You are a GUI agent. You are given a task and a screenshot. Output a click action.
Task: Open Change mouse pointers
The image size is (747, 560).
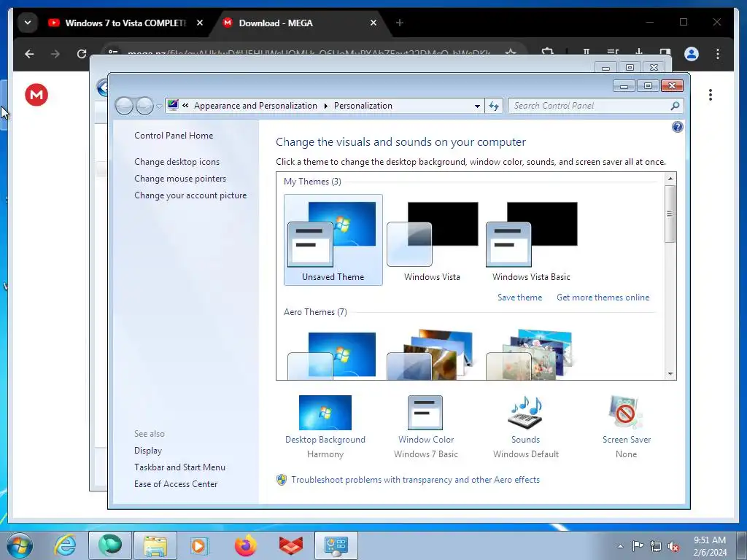180,179
